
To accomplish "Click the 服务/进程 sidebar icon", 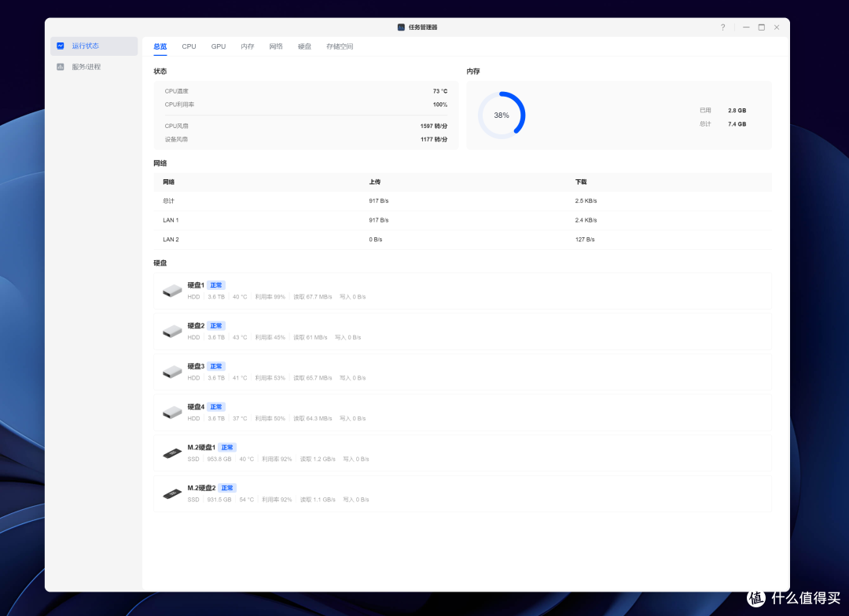I will (x=61, y=67).
